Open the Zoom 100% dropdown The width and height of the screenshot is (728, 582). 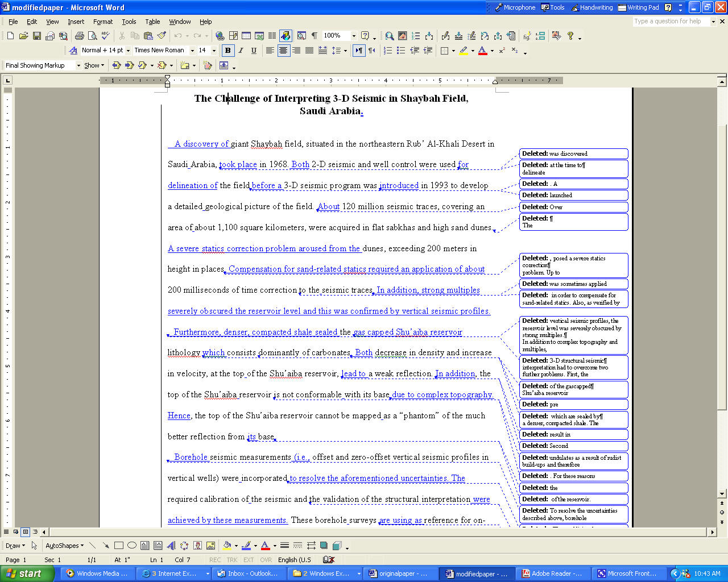(x=353, y=36)
